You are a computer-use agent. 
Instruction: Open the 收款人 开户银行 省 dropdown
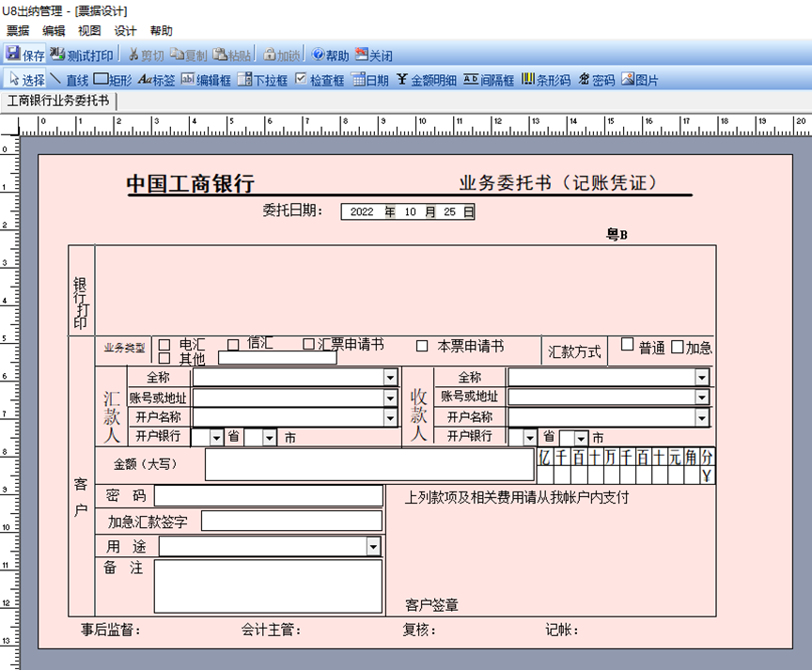(529, 438)
